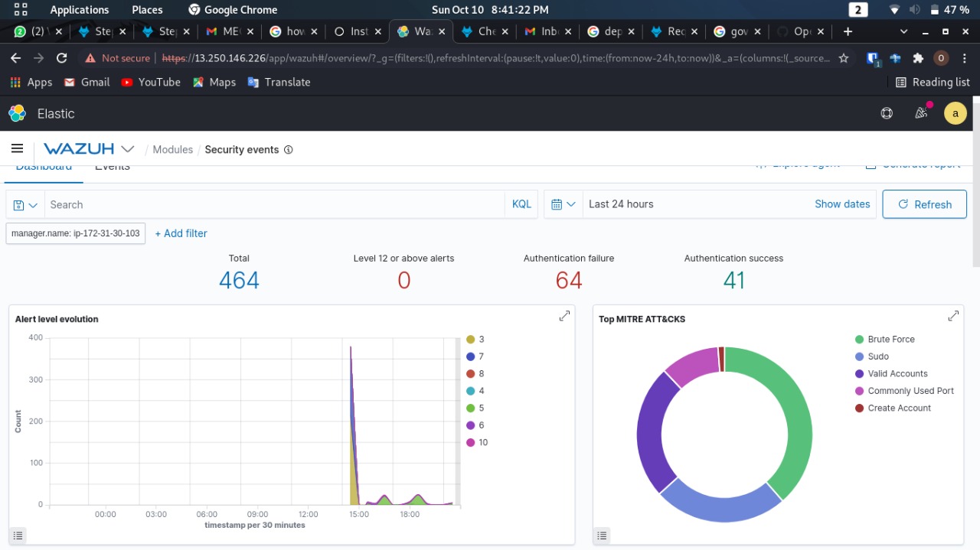Toggle level 10 legend swatch
The image size is (980, 550).
471,443
